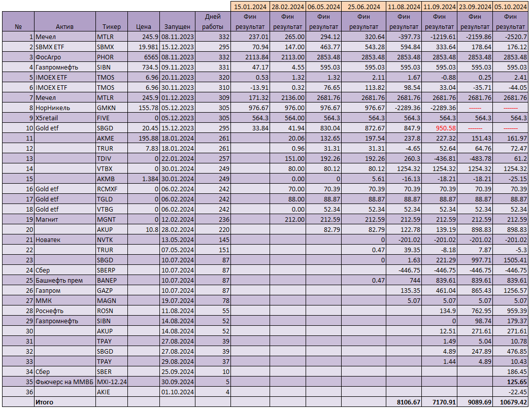Select the value '2113.84' in ФосАгро row
The height and width of the screenshot is (409, 532).
coord(250,57)
